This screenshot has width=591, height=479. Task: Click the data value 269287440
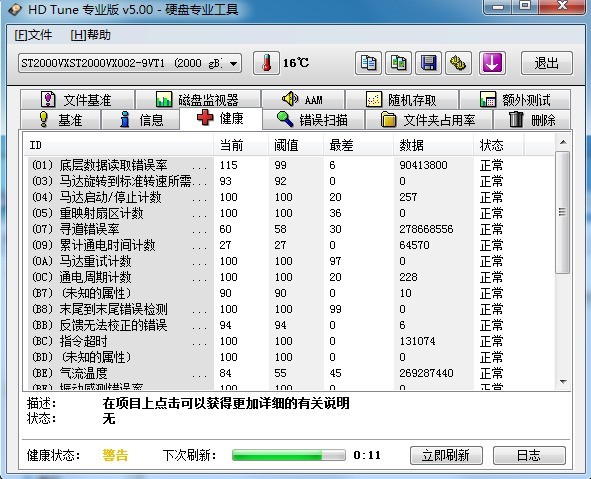point(426,373)
